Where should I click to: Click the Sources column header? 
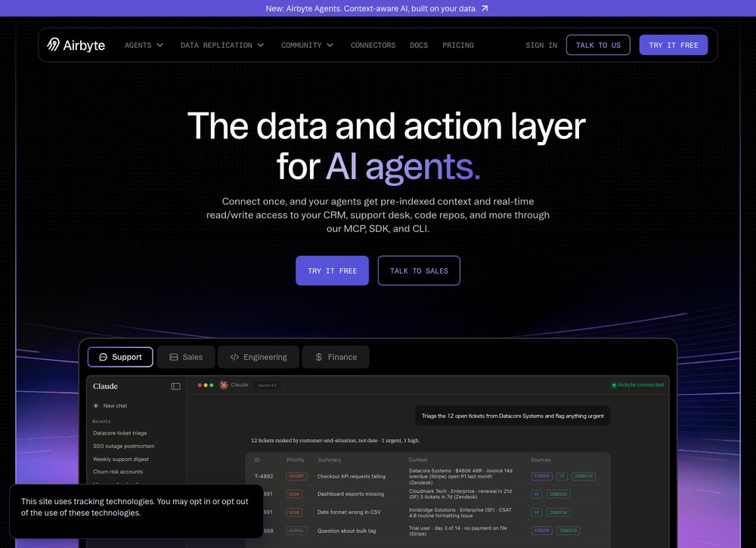541,460
